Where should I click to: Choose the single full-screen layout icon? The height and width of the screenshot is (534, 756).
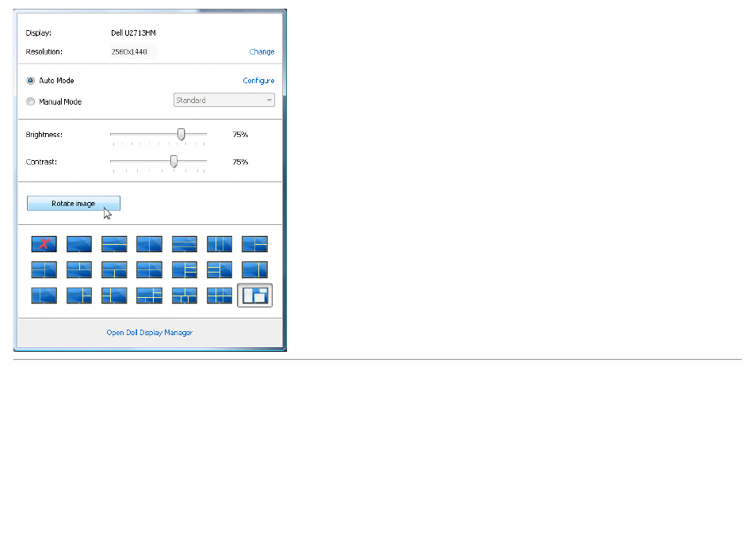coord(79,244)
